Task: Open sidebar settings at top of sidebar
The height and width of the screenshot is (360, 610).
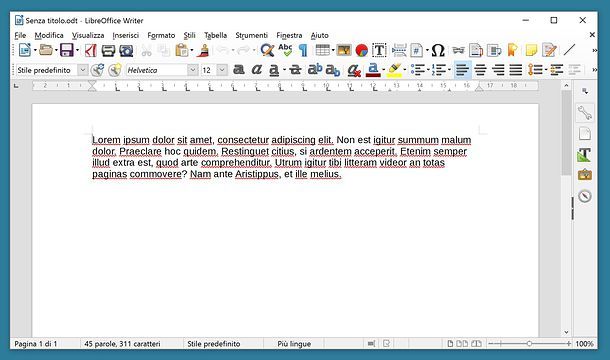Action: (x=584, y=92)
